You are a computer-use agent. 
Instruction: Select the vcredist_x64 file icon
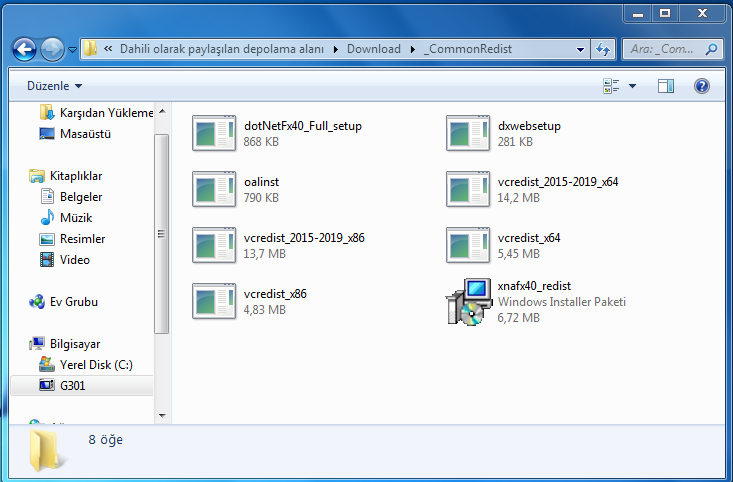coord(468,245)
